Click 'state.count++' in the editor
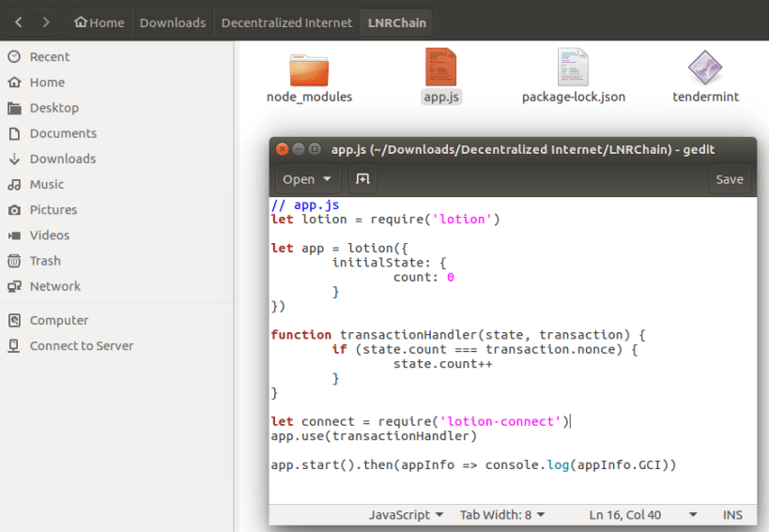 coord(443,363)
